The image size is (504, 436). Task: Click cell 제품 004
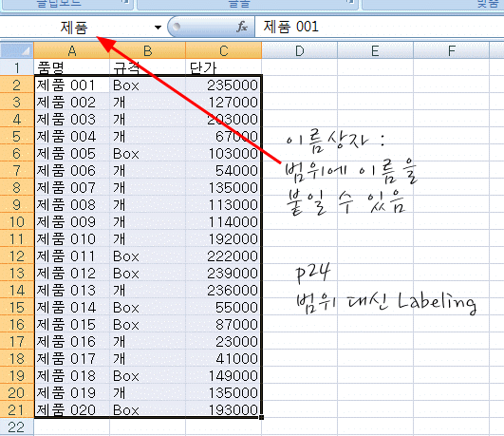click(x=72, y=136)
